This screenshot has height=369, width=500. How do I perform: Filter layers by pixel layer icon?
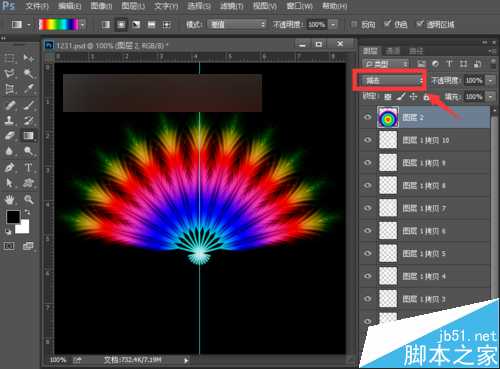(x=421, y=64)
